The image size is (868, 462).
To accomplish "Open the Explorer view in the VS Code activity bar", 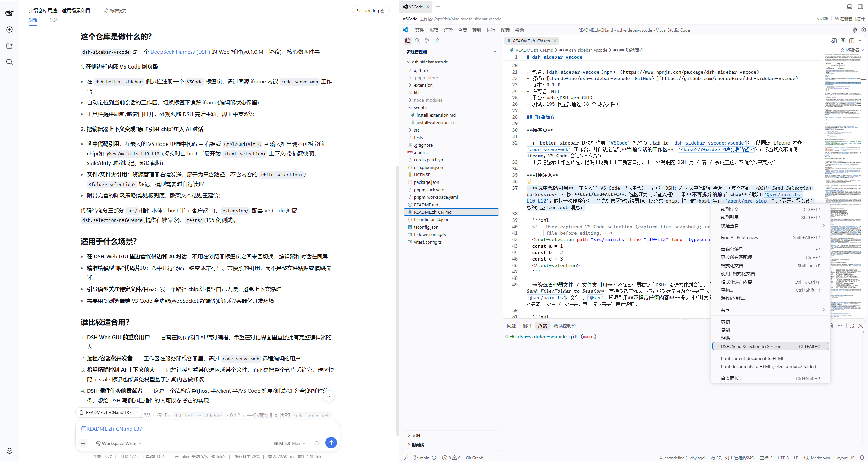I will (x=408, y=41).
